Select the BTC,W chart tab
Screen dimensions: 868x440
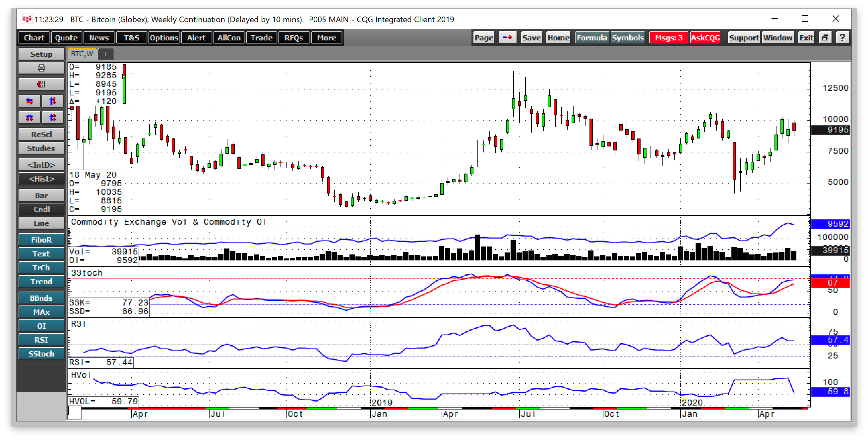click(82, 54)
